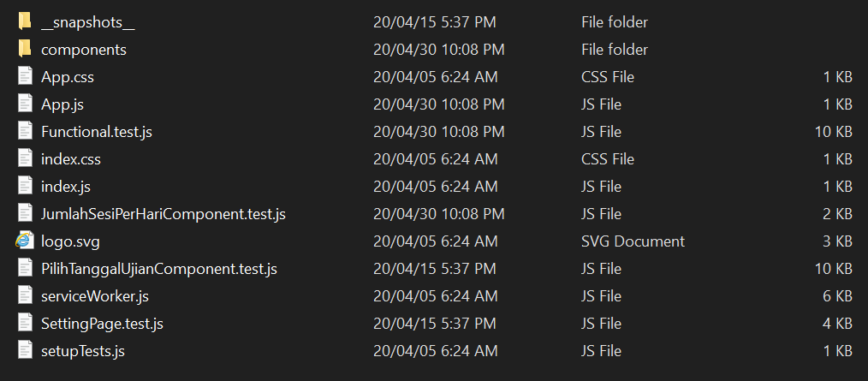Click SVG Document type of logo.svg

[x=633, y=241]
